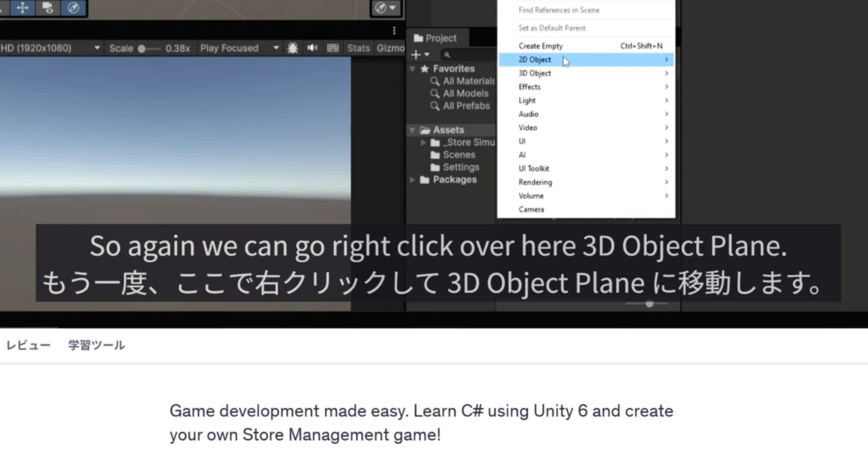Collapse the Assets folder arrow

[412, 130]
